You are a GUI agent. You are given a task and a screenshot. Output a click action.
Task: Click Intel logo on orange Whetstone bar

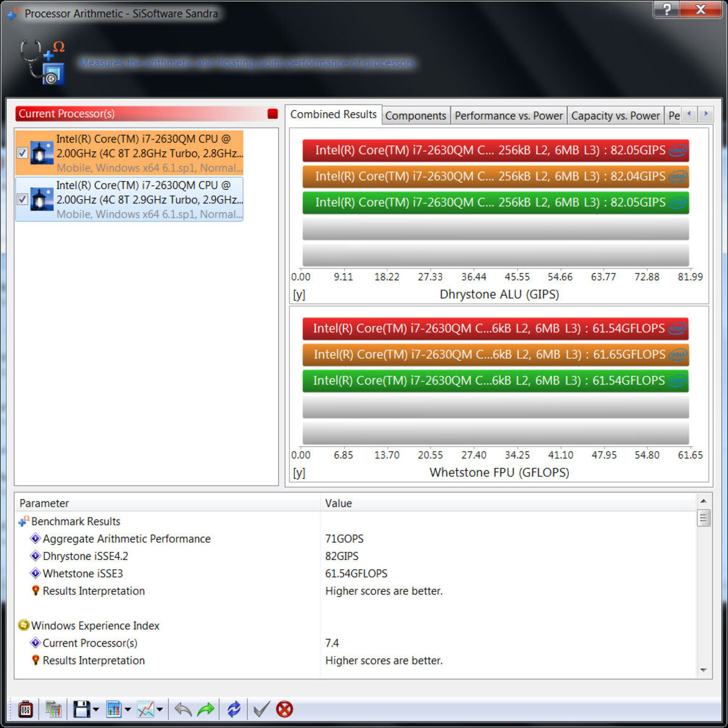[678, 355]
